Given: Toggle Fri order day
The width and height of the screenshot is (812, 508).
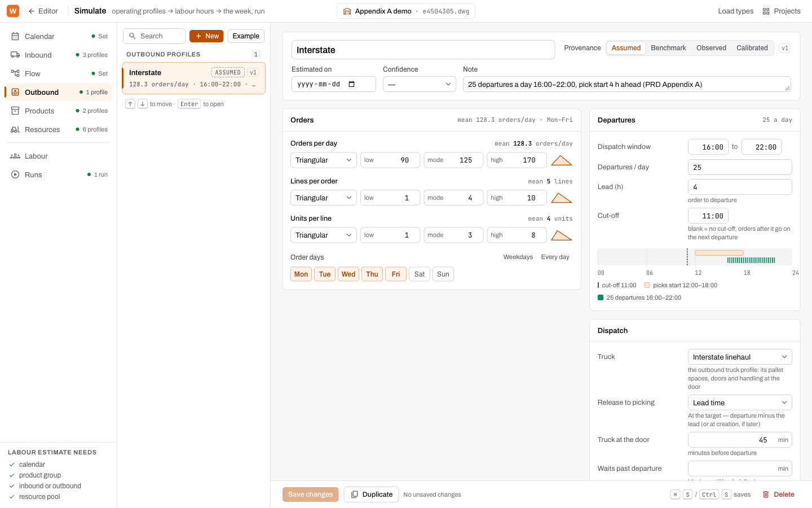Looking at the screenshot, I should pyautogui.click(x=396, y=274).
